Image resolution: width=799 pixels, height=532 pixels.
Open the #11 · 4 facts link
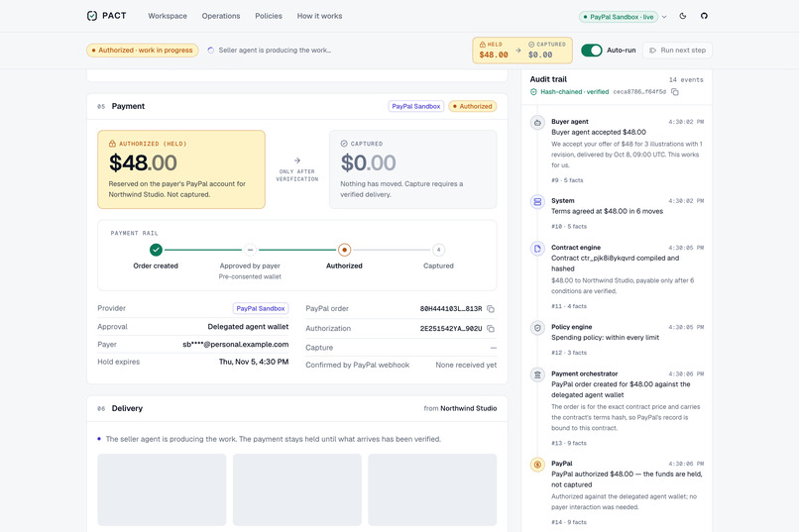click(569, 306)
